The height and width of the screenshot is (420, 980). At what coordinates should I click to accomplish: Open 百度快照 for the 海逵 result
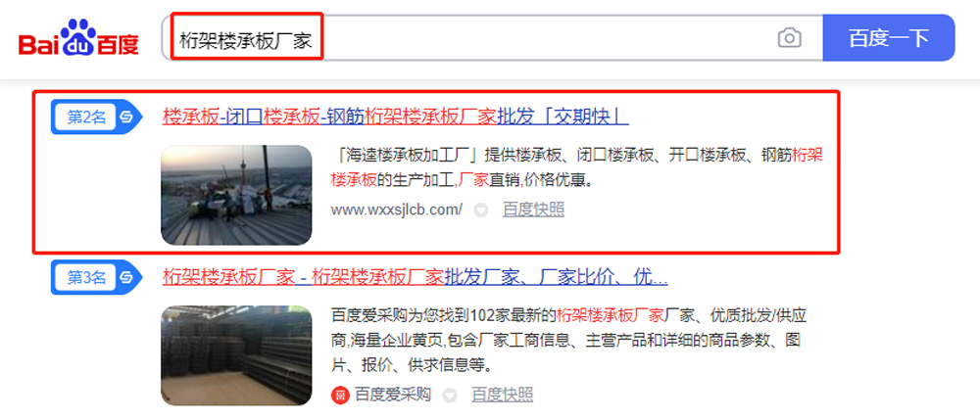[x=533, y=210]
